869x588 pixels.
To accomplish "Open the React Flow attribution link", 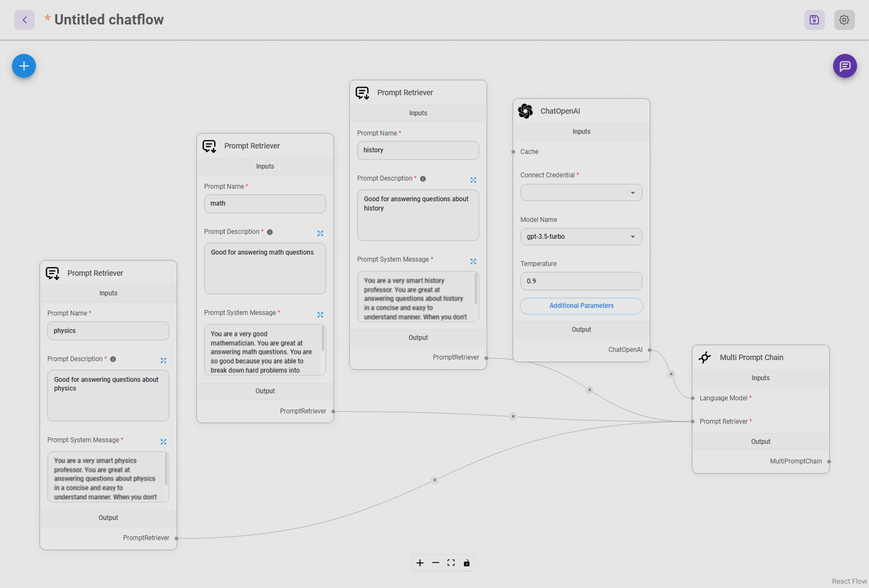I will click(849, 581).
